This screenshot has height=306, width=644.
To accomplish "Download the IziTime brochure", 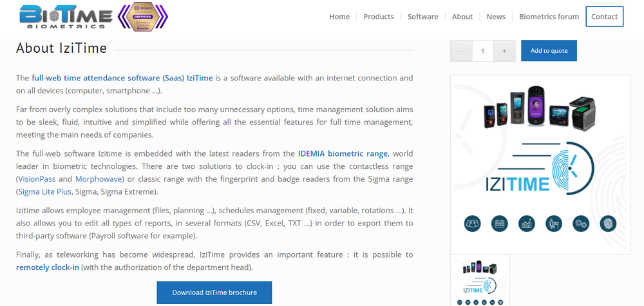I will click(214, 292).
